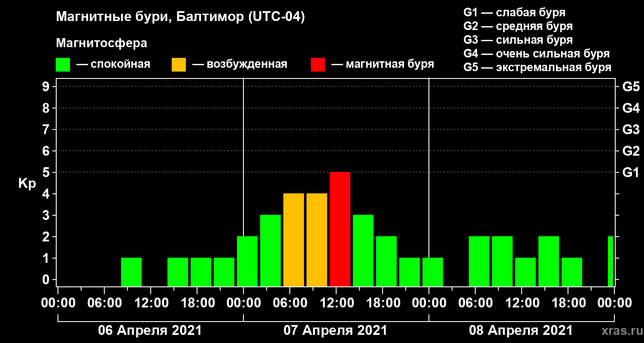Click the right-axis G5 label

pyautogui.click(x=631, y=87)
